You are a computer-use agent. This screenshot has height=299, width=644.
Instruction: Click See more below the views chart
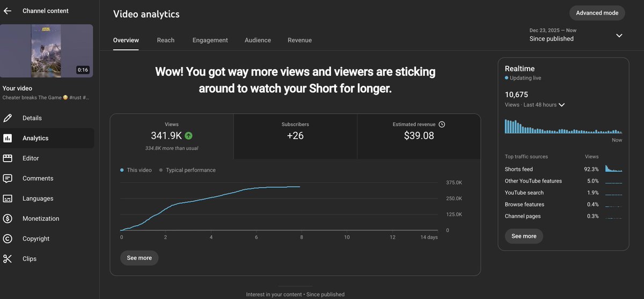coord(140,258)
